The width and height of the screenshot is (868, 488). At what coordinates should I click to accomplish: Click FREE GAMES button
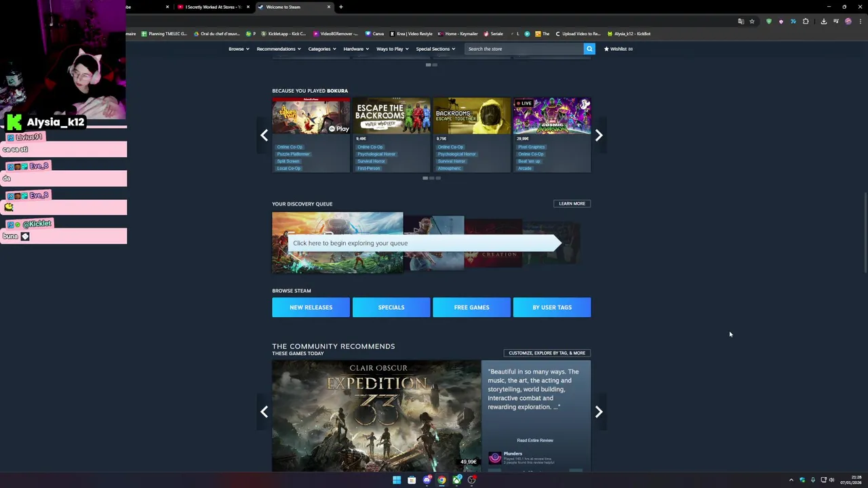(471, 307)
